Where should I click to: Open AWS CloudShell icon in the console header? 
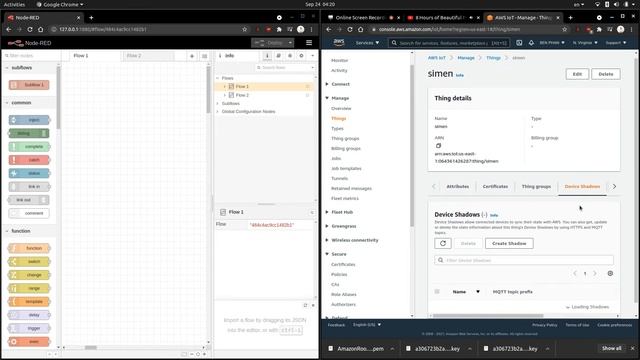tap(519, 42)
